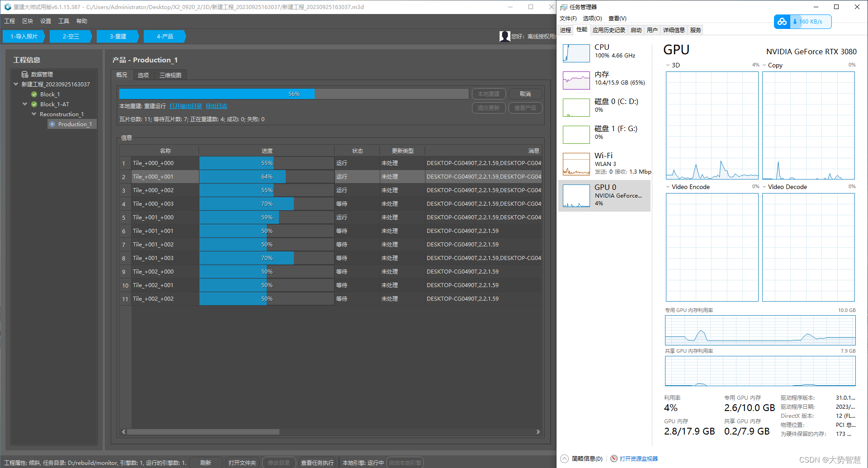
Task: Click the green check icon beside Block_1
Action: click(34, 94)
